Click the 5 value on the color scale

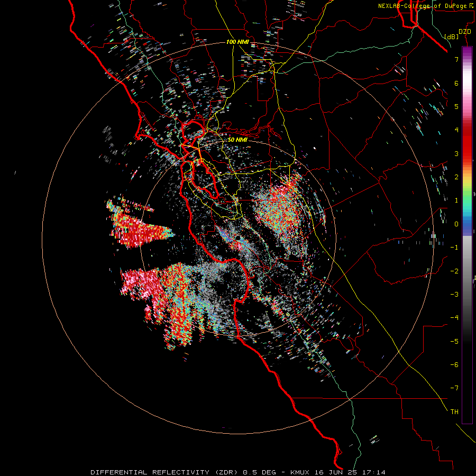point(456,106)
